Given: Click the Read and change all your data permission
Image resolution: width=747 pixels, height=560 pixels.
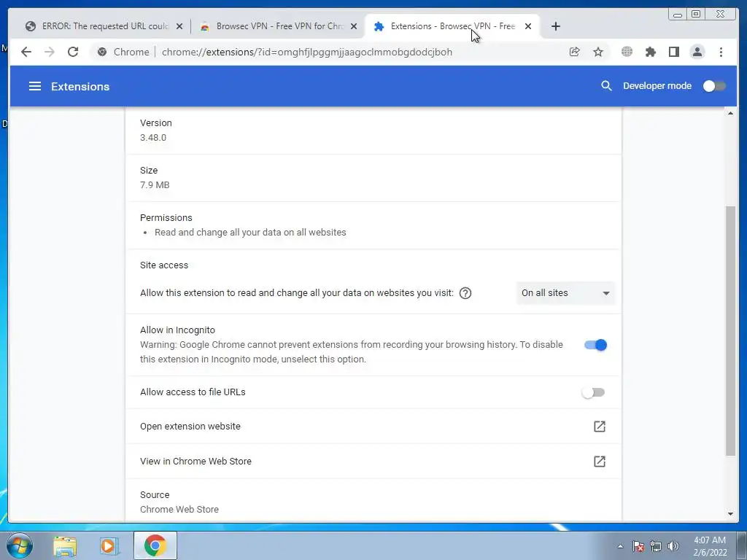Looking at the screenshot, I should [x=250, y=233].
